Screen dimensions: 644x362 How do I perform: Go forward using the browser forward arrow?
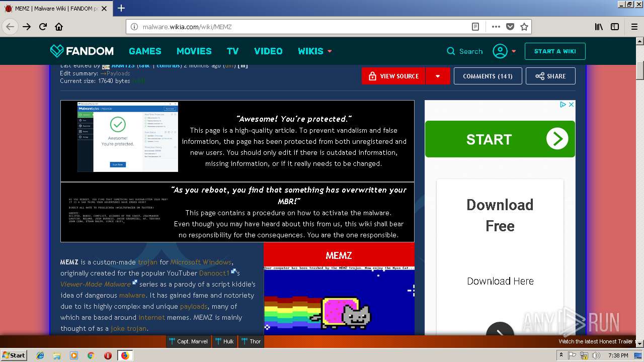coord(27,27)
